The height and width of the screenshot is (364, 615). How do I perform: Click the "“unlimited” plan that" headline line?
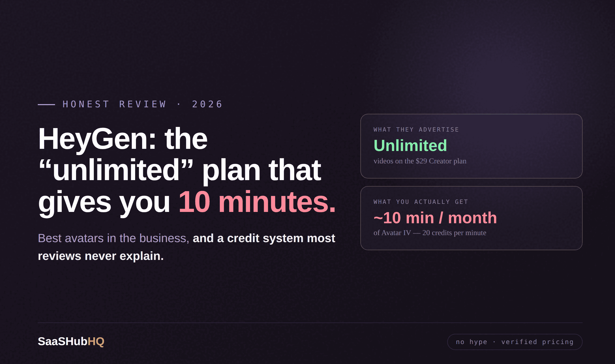[x=180, y=170]
